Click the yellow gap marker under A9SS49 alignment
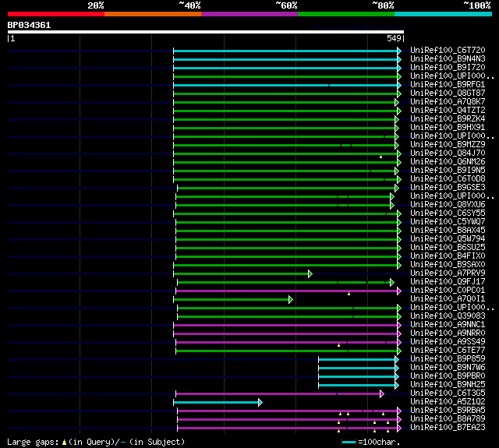The width and height of the screenshot is (499, 448). [x=338, y=345]
